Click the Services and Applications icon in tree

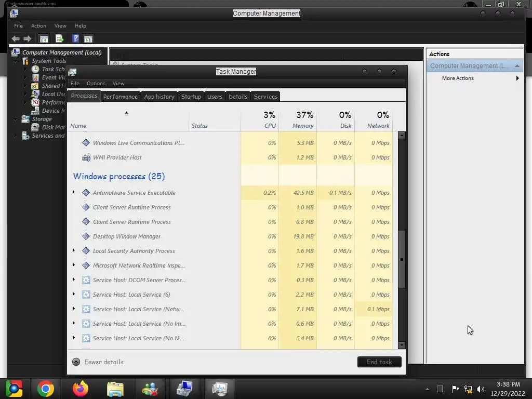pyautogui.click(x=25, y=136)
